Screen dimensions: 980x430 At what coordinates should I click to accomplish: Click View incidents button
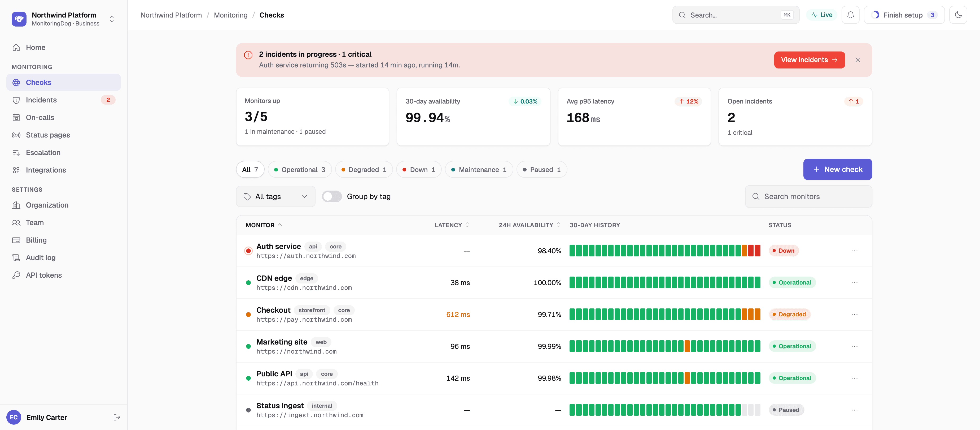pos(810,60)
